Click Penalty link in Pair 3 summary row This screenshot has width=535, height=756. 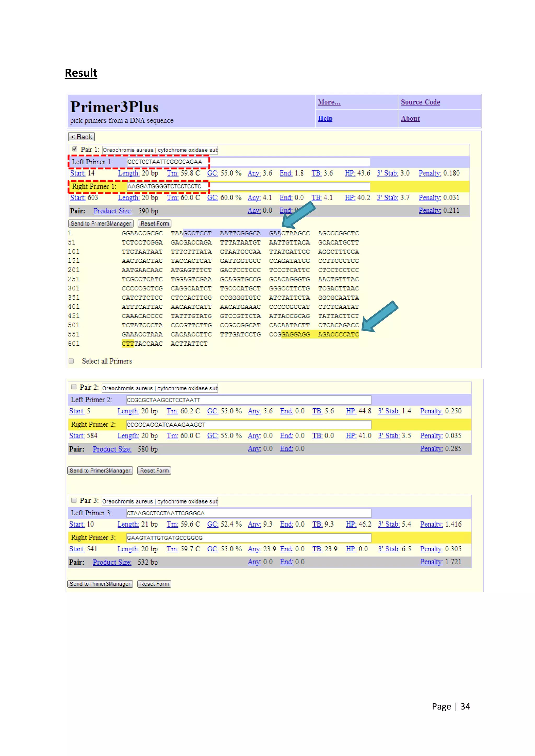[431, 562]
